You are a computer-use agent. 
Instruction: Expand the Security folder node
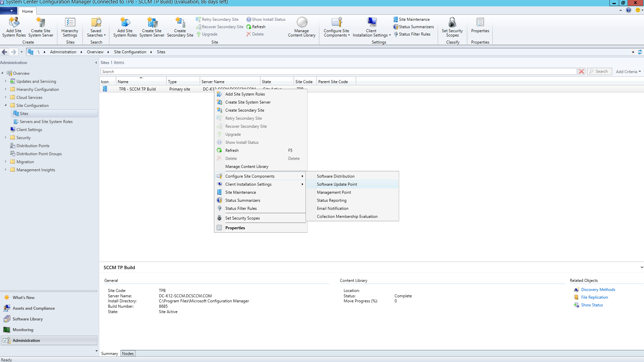click(x=6, y=137)
